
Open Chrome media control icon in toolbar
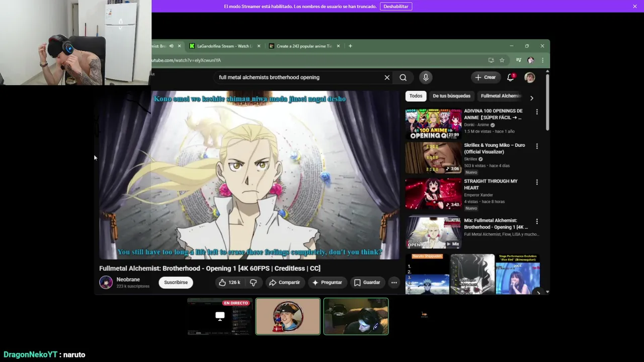point(518,60)
